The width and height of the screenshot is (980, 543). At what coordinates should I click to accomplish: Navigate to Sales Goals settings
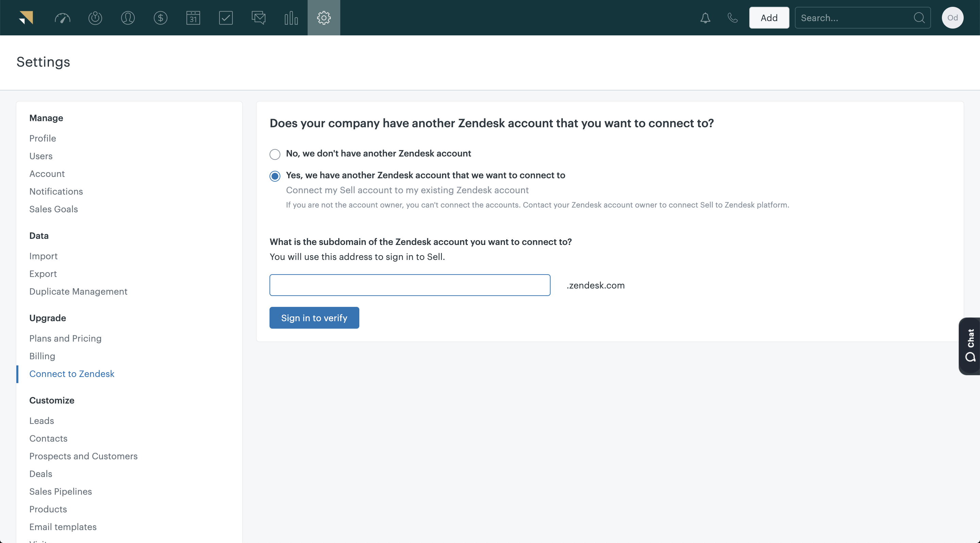53,209
